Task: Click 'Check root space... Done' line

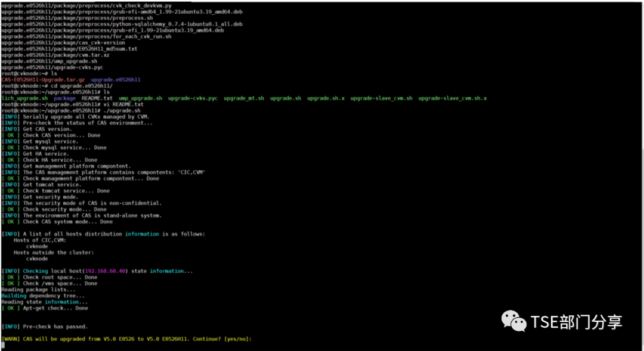Action: (49, 277)
